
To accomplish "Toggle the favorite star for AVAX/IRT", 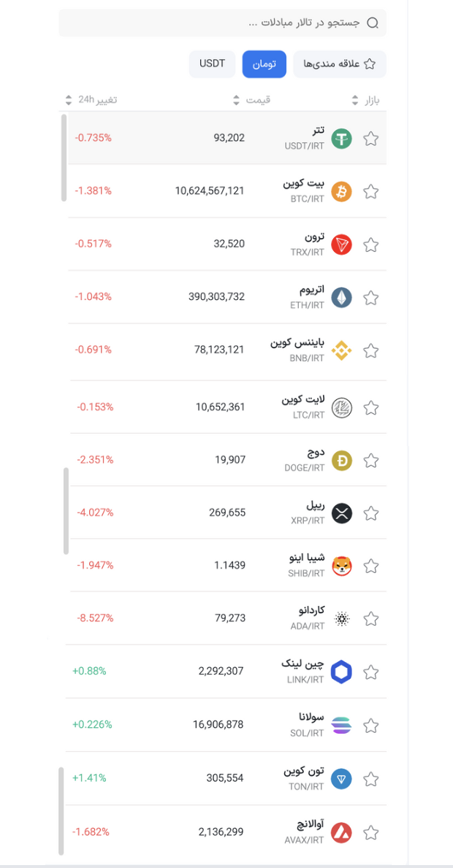I will [370, 831].
